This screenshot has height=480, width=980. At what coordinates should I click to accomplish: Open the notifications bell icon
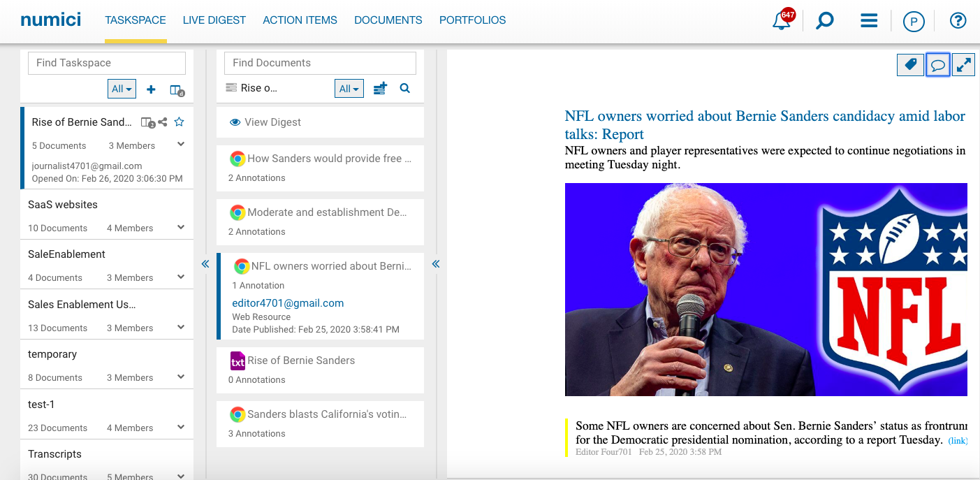click(781, 21)
